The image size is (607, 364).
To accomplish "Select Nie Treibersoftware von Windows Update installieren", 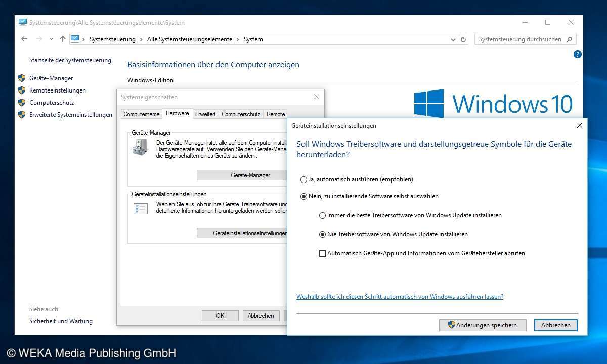I will point(393,234).
